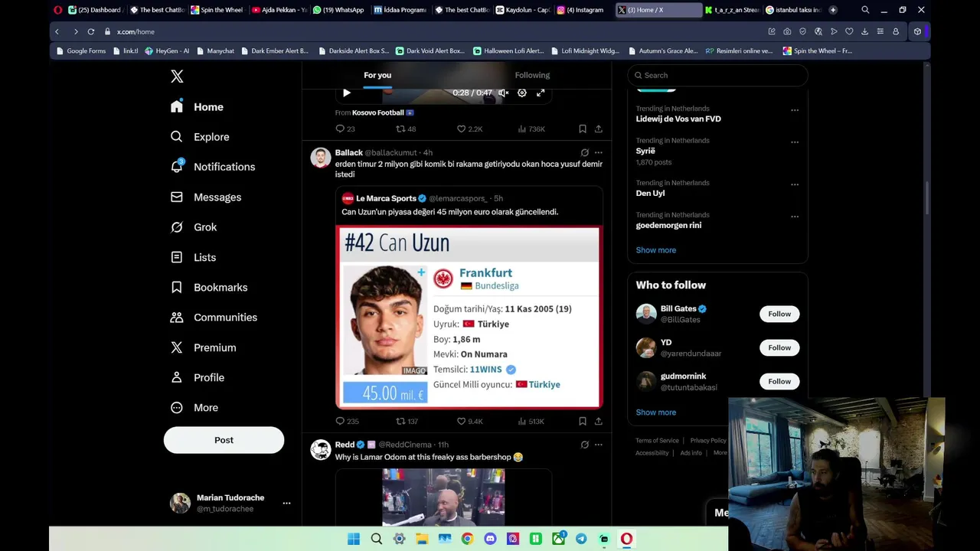Switch to the Instagram browser tab
This screenshot has width=980, height=551.
click(580, 10)
